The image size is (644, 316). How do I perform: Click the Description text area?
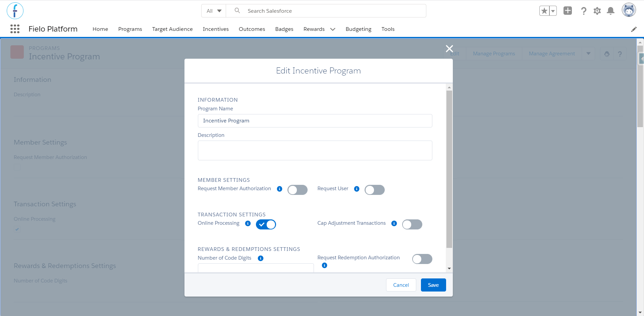tap(315, 150)
